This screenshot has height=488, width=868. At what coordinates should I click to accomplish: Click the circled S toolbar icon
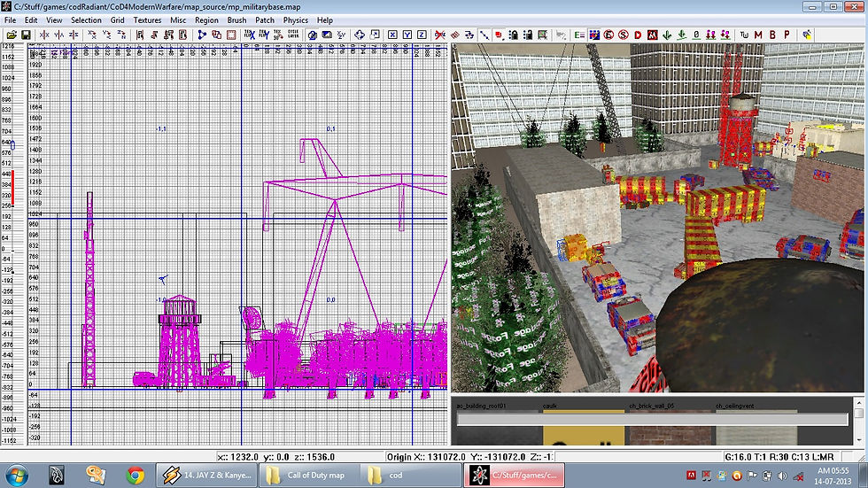[624, 35]
